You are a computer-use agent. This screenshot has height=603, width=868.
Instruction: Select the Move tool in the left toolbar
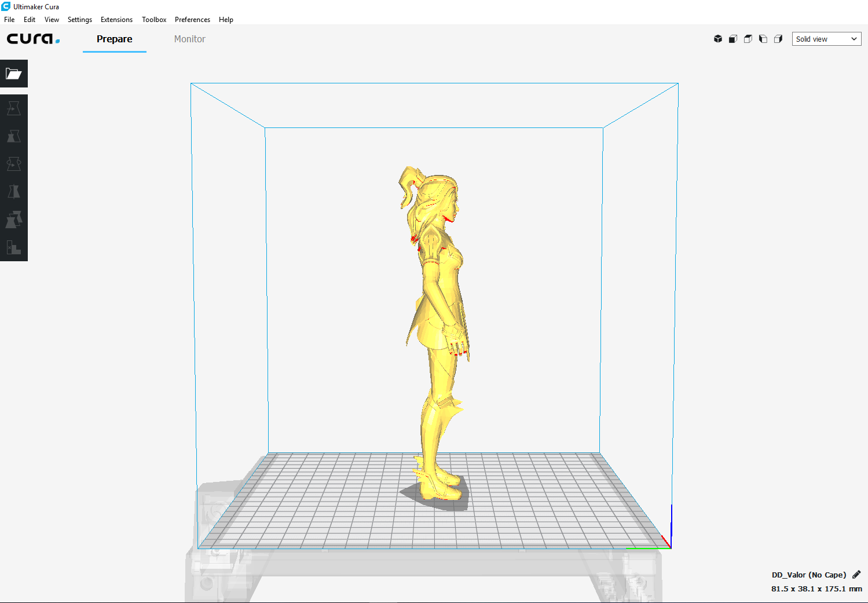pyautogui.click(x=14, y=108)
